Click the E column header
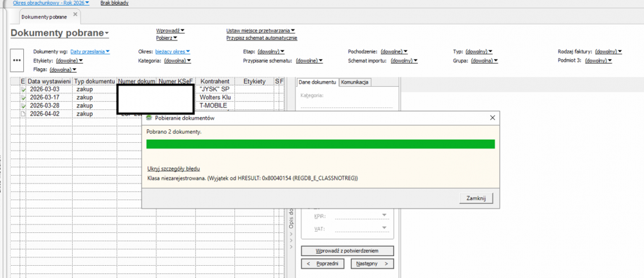 pos(23,82)
